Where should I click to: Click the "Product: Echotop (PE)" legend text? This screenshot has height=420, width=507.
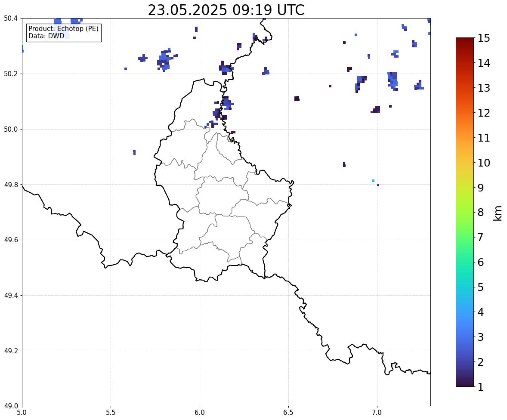tap(63, 29)
